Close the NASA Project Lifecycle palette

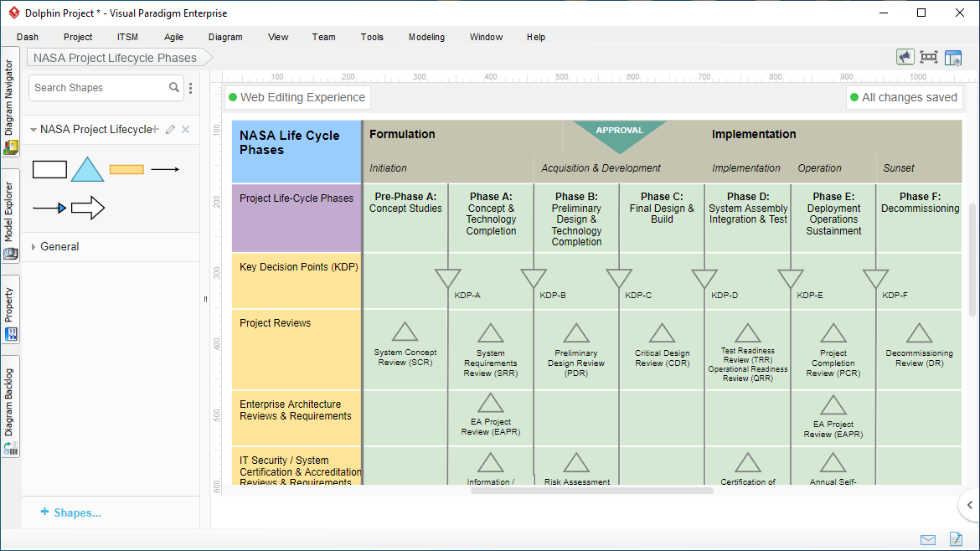[x=186, y=129]
